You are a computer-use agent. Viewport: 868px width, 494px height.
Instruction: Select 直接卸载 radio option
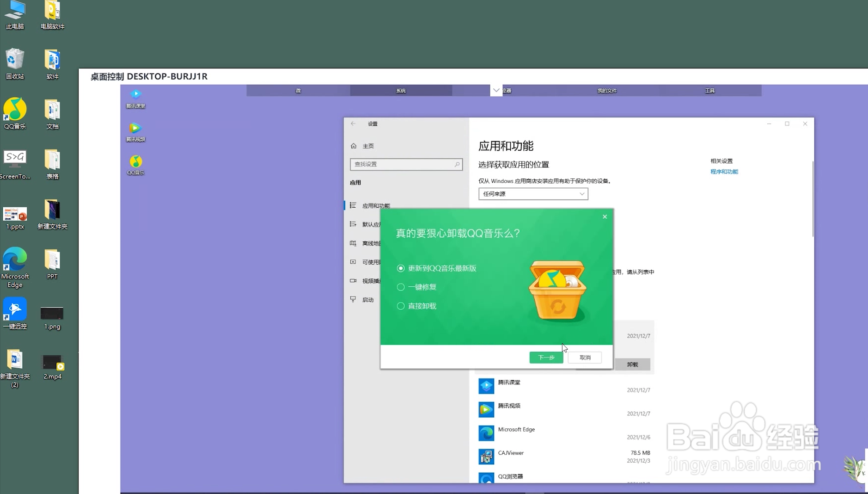pyautogui.click(x=401, y=306)
